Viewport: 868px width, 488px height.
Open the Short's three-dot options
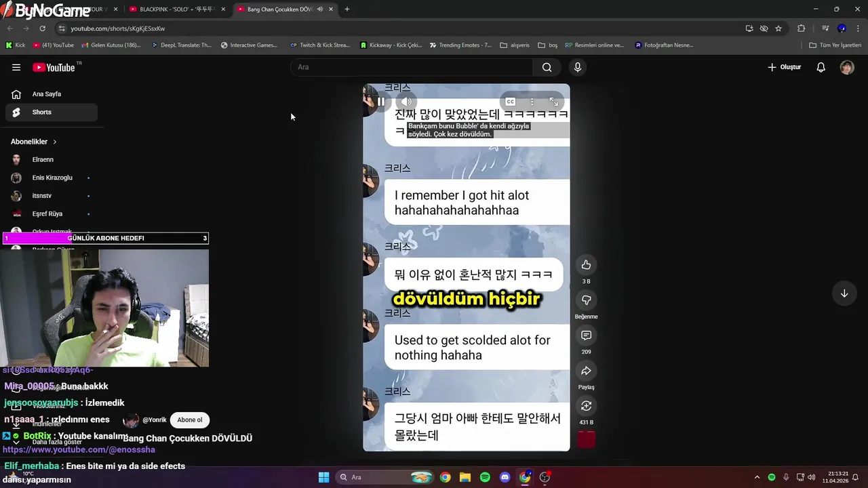pyautogui.click(x=532, y=102)
